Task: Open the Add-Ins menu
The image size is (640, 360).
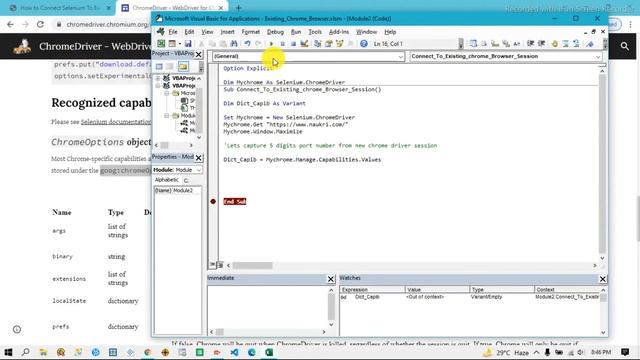Action: [x=339, y=32]
